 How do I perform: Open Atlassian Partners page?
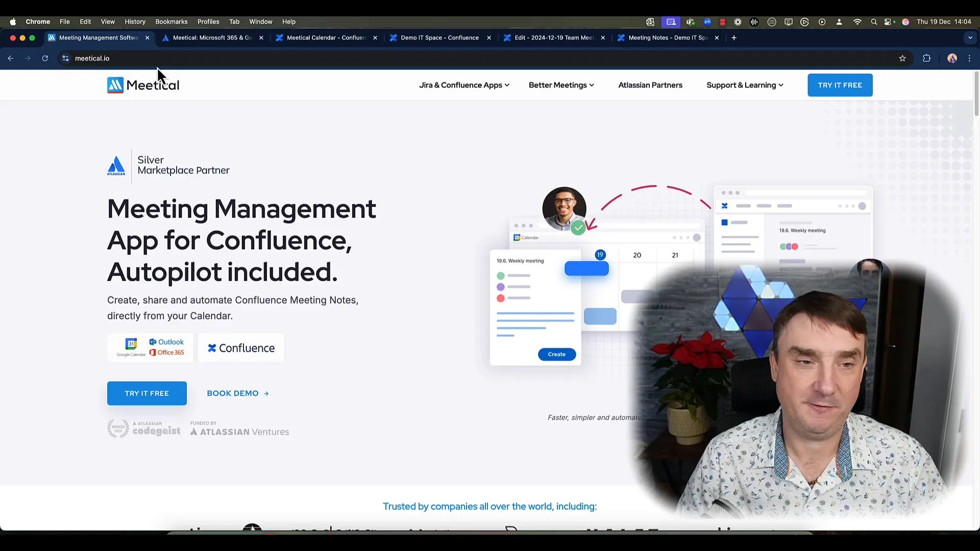click(650, 85)
